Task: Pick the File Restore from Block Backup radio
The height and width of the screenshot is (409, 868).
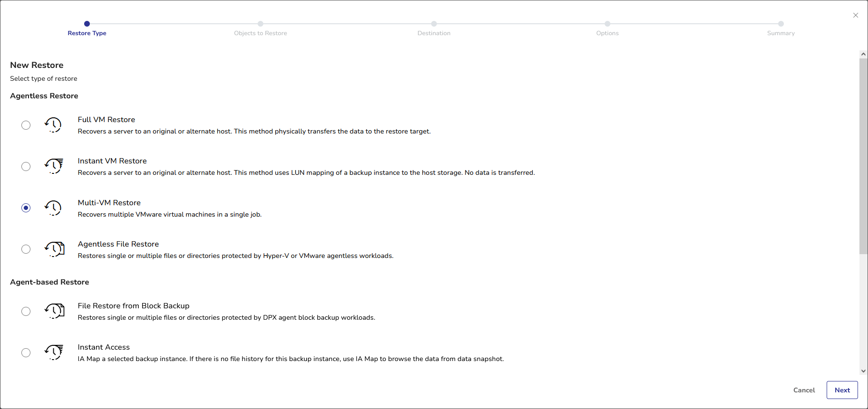Action: (26, 311)
